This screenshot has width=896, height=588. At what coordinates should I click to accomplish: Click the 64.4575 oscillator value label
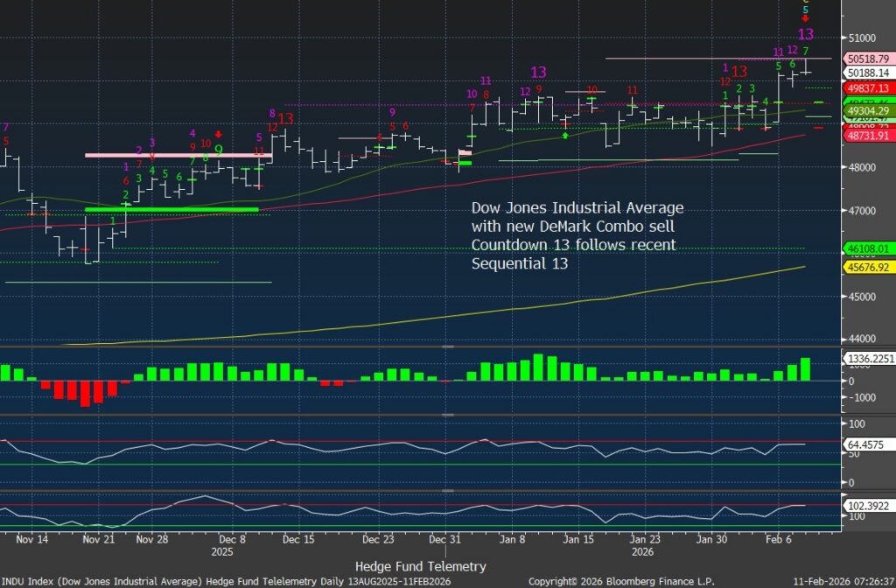865,444
